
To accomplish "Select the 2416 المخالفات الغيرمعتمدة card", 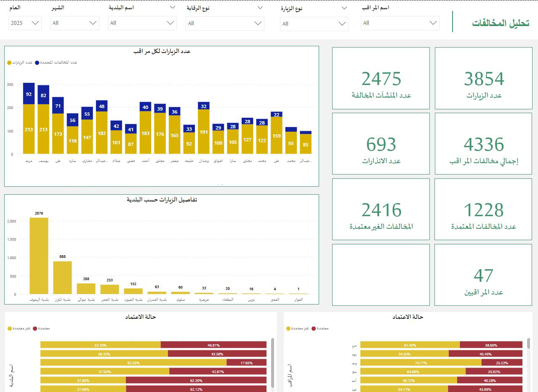I will pyautogui.click(x=381, y=209).
